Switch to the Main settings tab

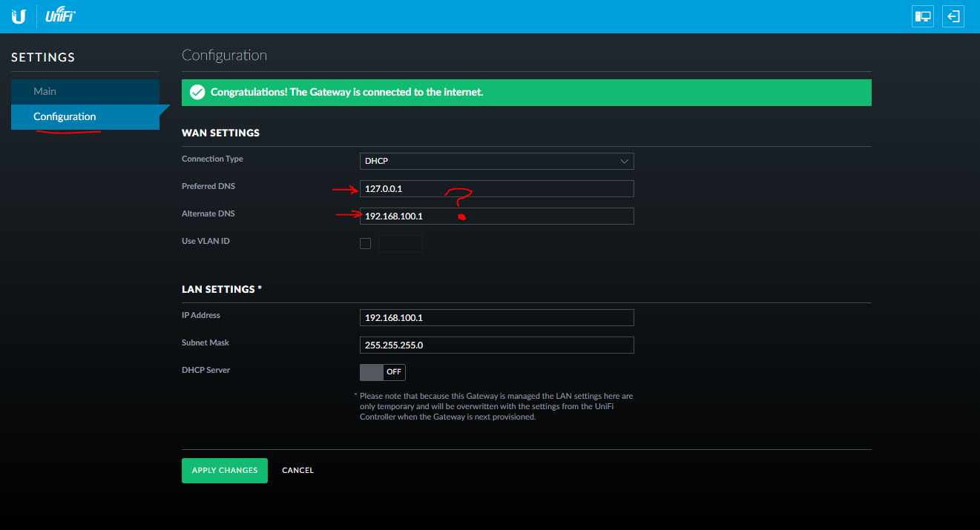click(x=45, y=91)
